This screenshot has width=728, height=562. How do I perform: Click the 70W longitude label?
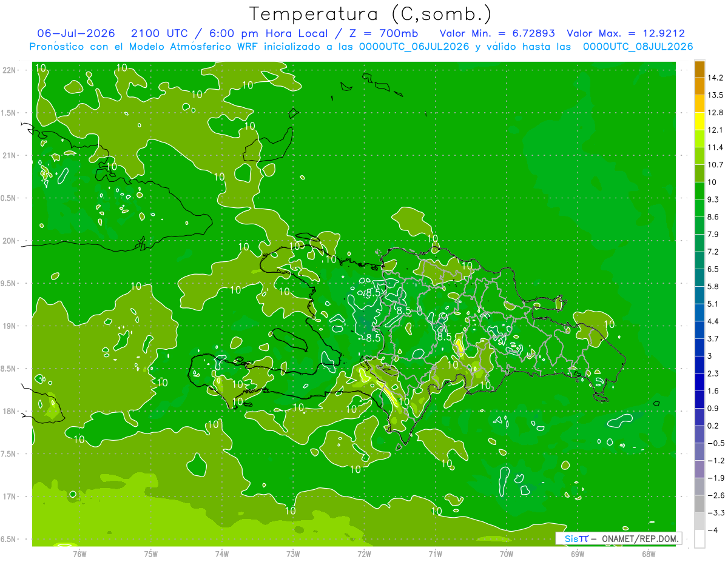[x=507, y=554]
